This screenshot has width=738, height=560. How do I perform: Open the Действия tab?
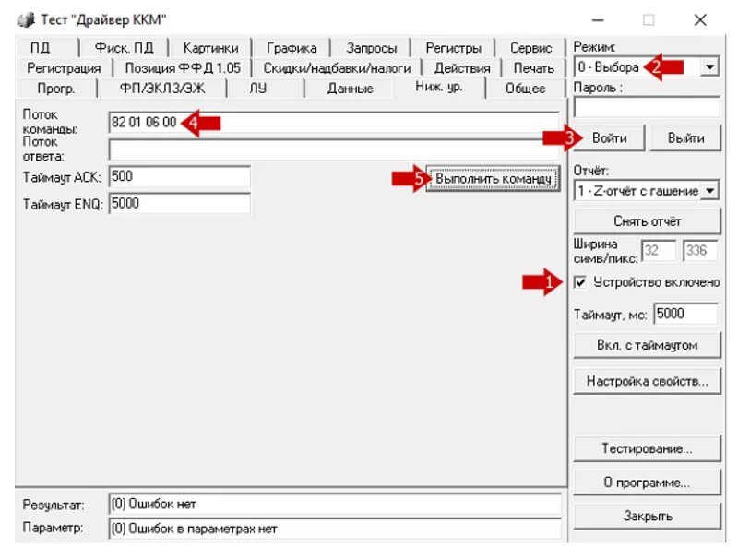(462, 68)
